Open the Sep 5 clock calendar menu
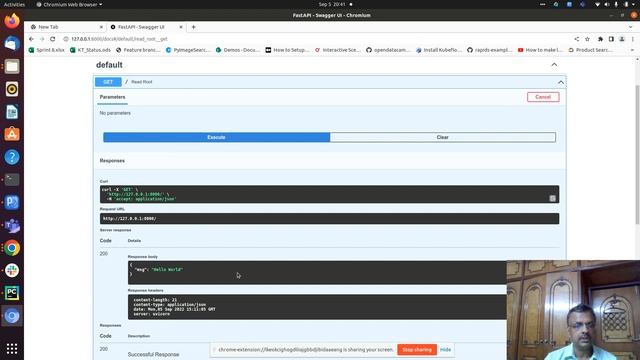 (x=332, y=4)
